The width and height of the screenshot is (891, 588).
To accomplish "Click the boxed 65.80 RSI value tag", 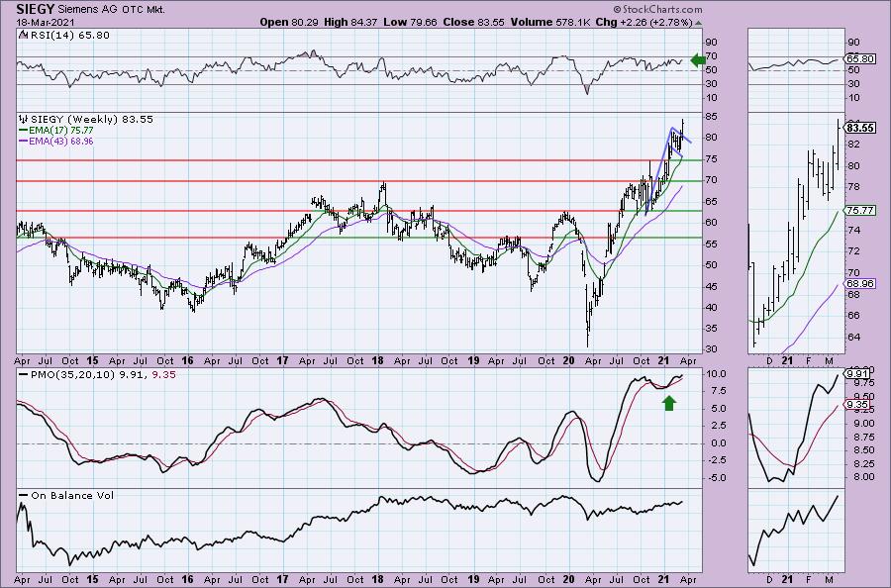I will pos(859,58).
